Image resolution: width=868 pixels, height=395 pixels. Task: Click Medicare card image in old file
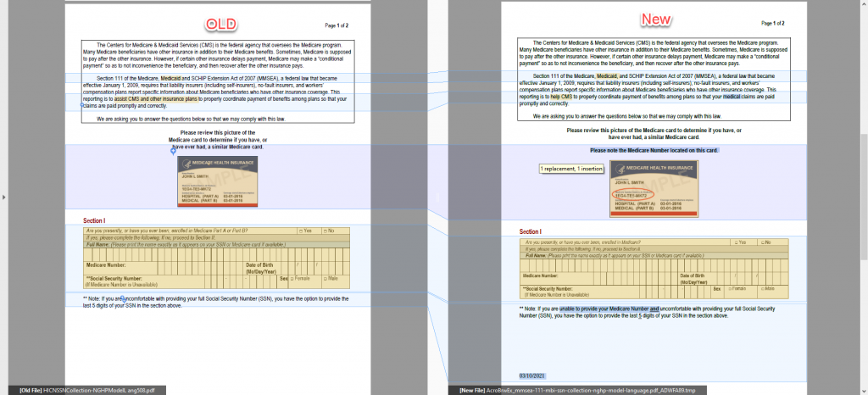218,181
